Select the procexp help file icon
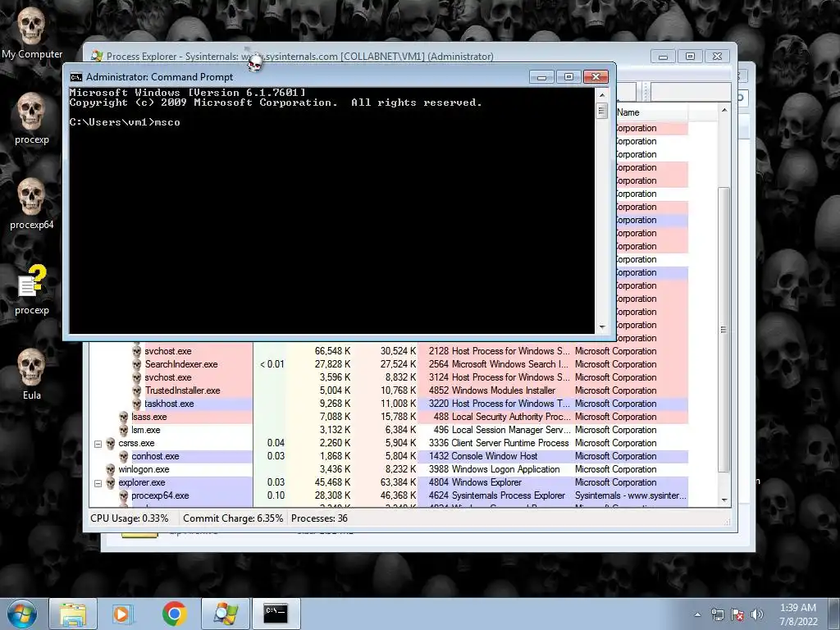840x630 pixels. [31, 288]
